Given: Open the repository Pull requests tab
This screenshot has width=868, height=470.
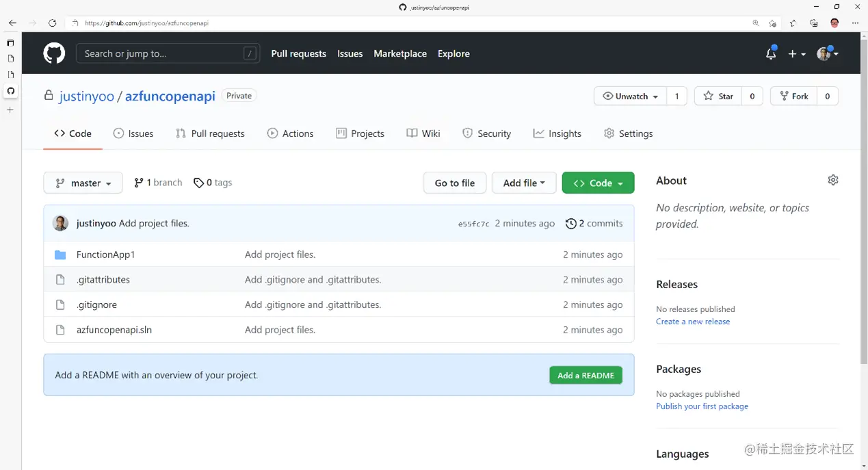Looking at the screenshot, I should [210, 133].
